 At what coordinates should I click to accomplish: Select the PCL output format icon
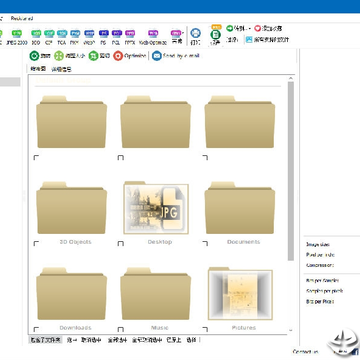point(117,33)
